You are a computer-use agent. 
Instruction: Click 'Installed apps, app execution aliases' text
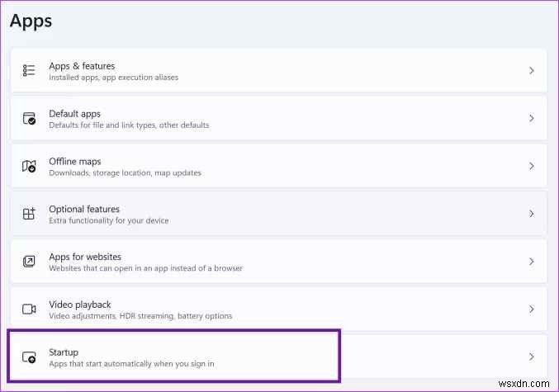click(x=113, y=78)
